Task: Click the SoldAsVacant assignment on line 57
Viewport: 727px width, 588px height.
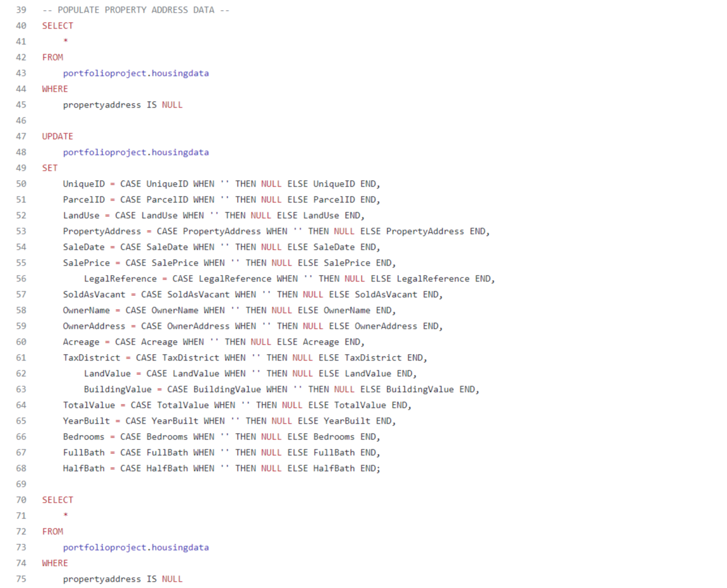Action: click(x=253, y=295)
